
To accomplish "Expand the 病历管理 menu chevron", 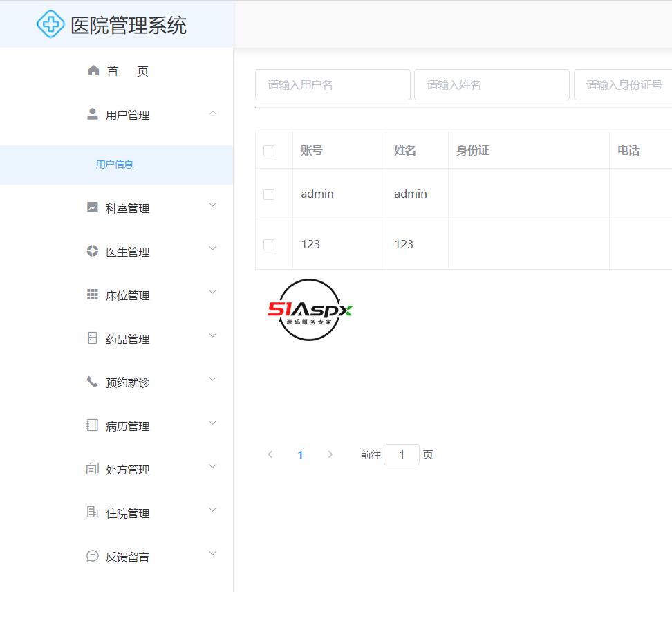I will pyautogui.click(x=212, y=423).
